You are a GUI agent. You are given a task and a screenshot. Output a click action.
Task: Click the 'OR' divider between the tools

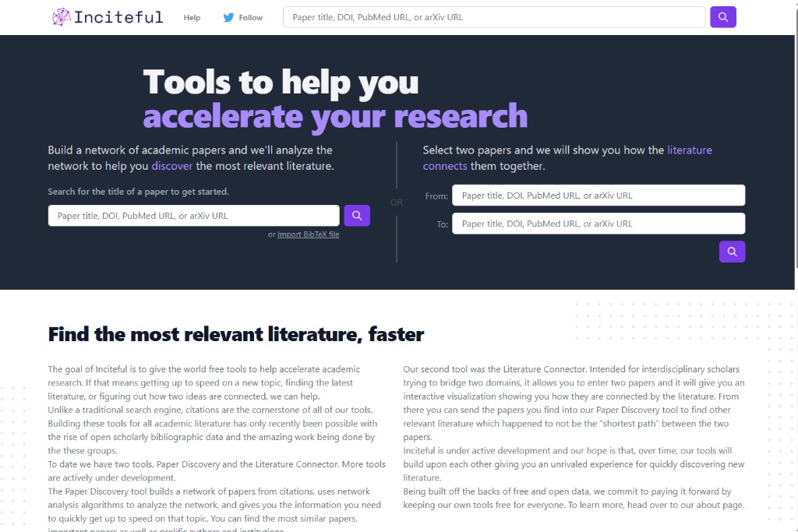pyautogui.click(x=397, y=203)
